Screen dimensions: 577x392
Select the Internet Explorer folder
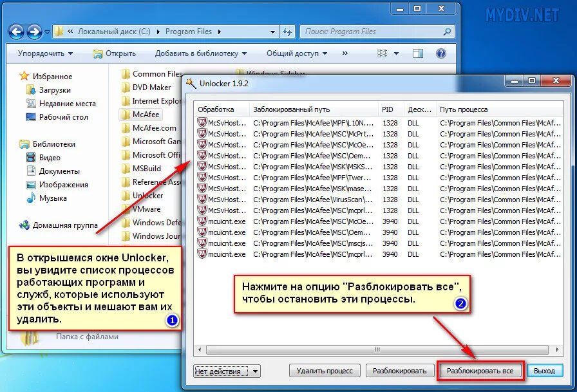(x=151, y=101)
